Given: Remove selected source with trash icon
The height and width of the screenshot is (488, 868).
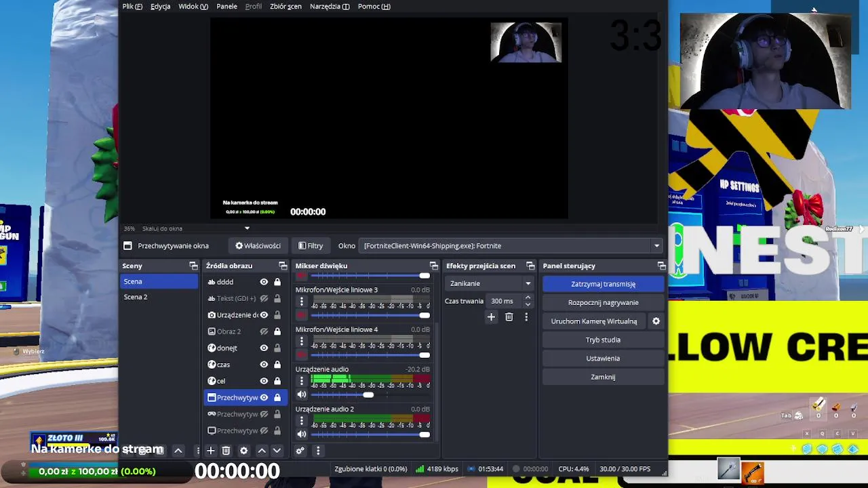Looking at the screenshot, I should pos(226,451).
